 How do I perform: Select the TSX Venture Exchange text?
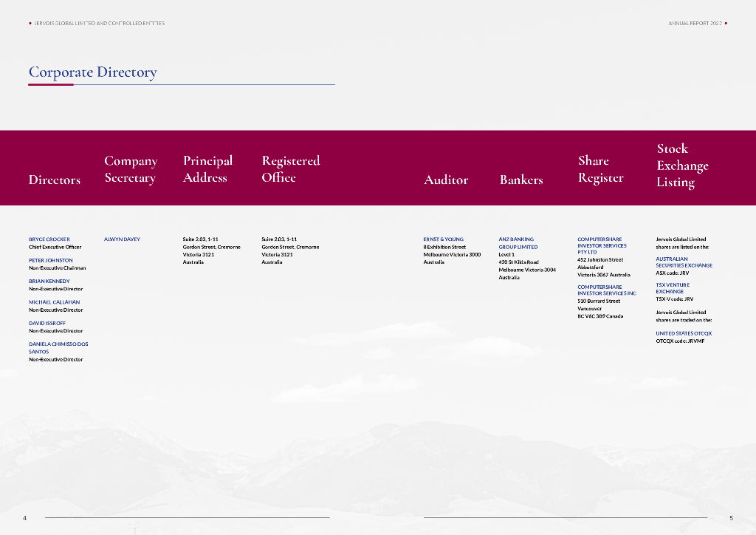click(673, 288)
